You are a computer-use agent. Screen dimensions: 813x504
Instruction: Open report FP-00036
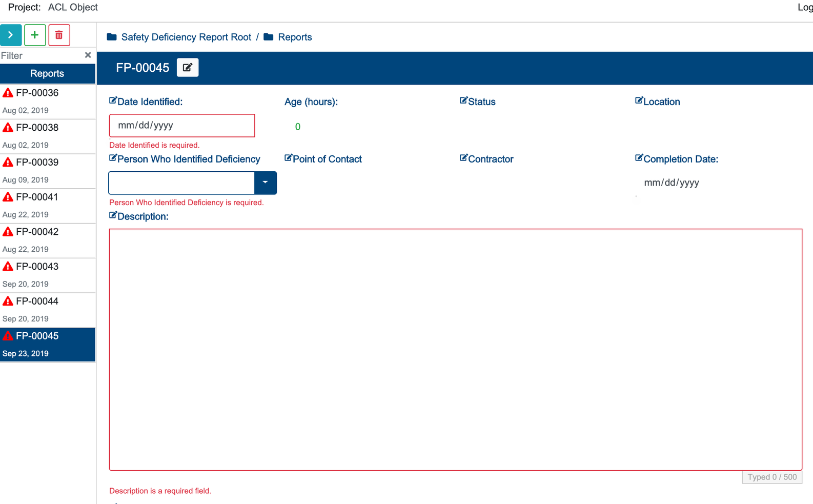click(48, 102)
